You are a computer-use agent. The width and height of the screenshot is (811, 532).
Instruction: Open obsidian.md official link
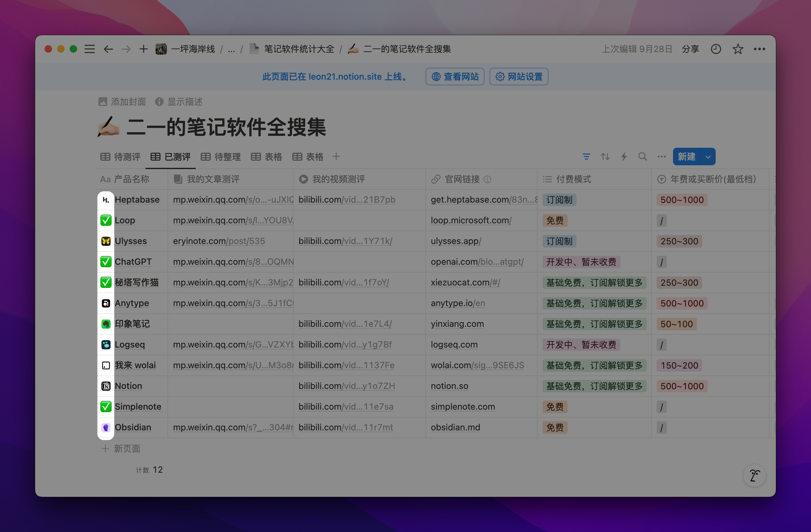455,427
